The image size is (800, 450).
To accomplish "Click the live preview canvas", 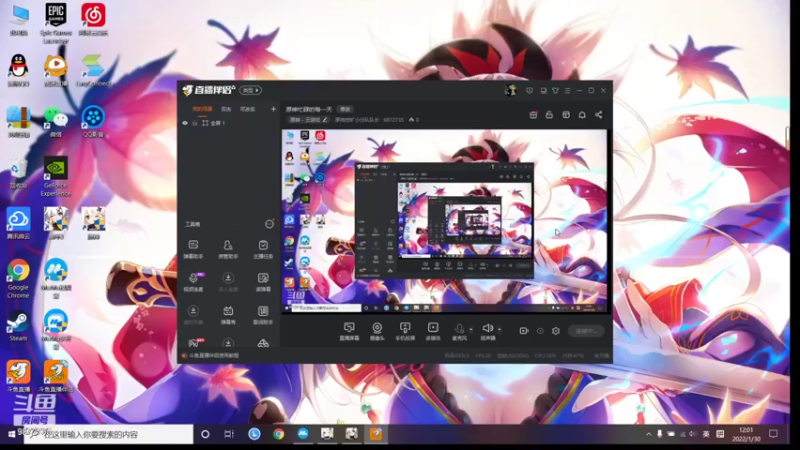I will click(444, 221).
